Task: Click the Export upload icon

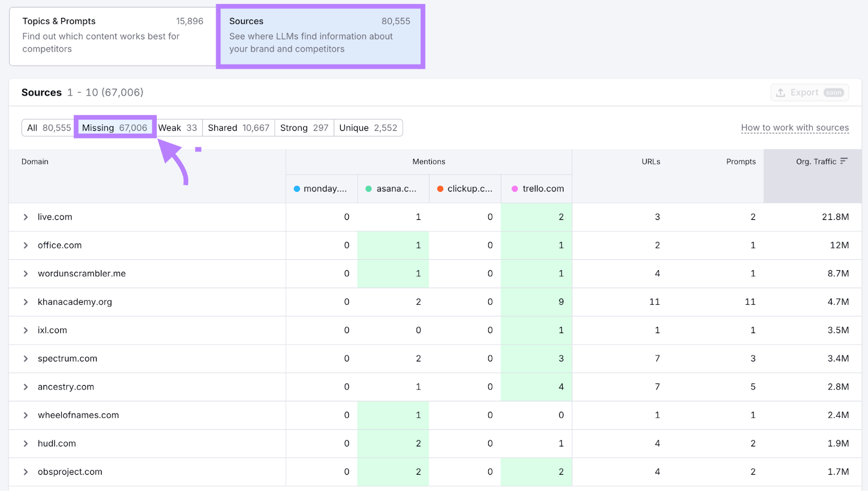Action: click(782, 92)
